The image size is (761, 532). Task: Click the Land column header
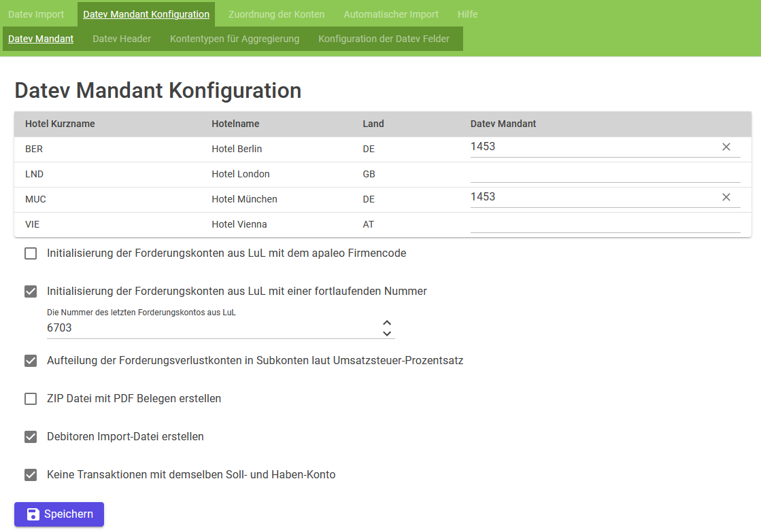(373, 124)
